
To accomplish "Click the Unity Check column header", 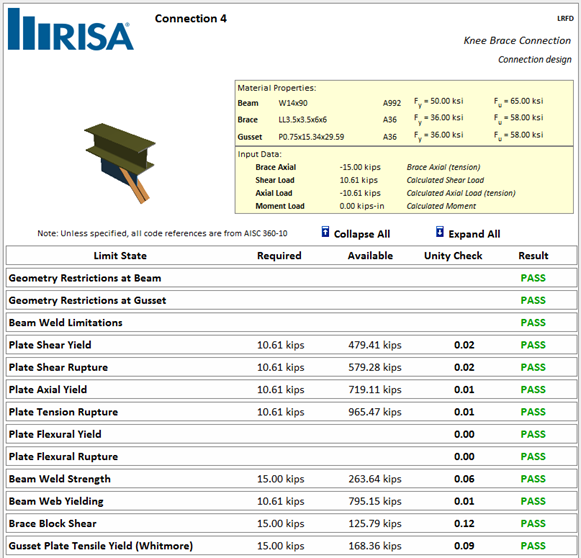I will tap(453, 256).
